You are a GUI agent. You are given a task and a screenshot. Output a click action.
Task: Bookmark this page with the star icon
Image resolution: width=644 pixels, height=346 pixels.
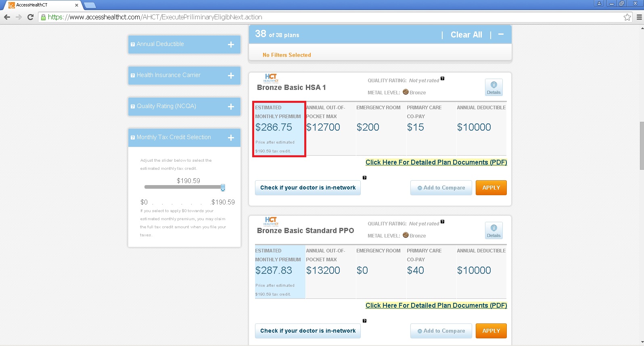(x=627, y=17)
